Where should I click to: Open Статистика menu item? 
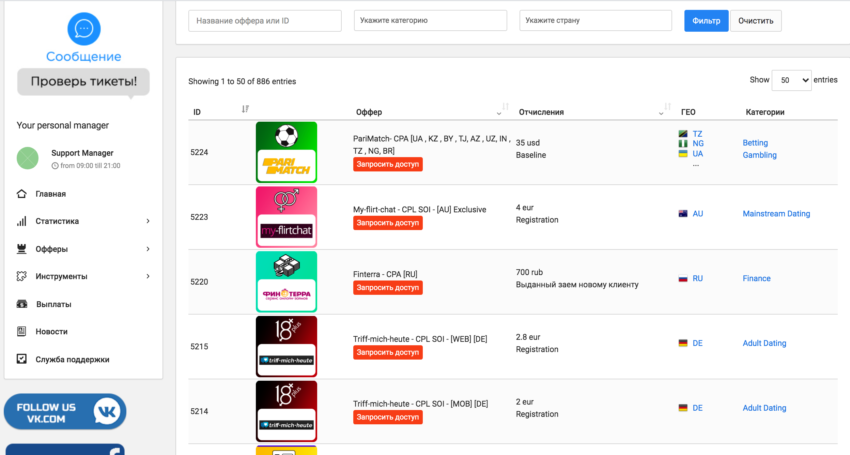pyautogui.click(x=57, y=221)
